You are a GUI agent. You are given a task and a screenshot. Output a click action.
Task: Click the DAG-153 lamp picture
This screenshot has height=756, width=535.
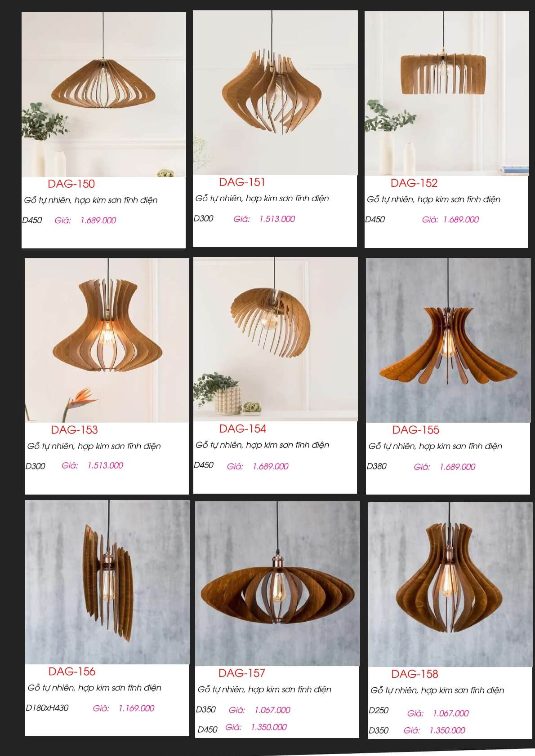(x=107, y=340)
